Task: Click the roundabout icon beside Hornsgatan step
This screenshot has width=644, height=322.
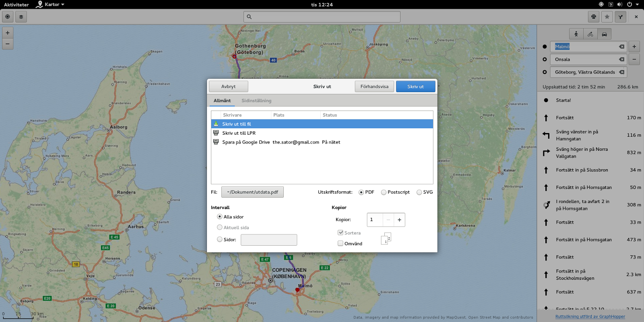Action: click(546, 205)
